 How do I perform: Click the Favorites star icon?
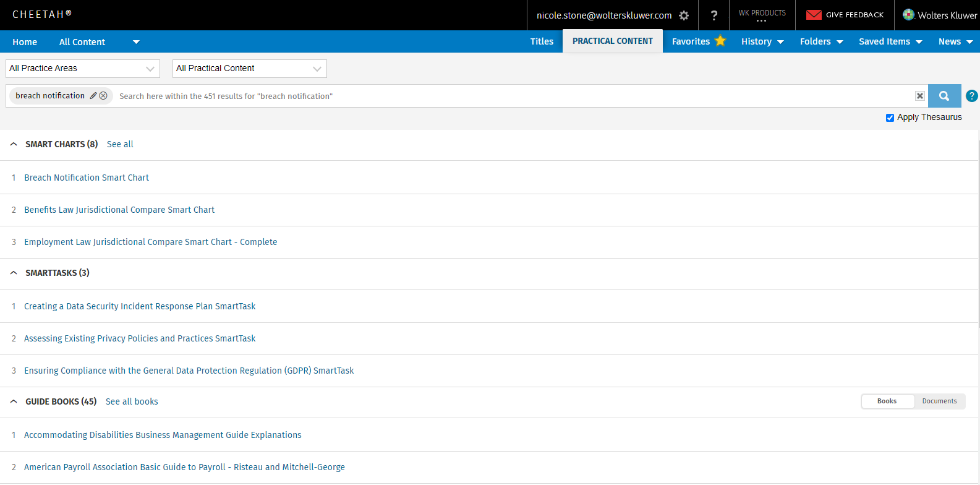tap(720, 41)
